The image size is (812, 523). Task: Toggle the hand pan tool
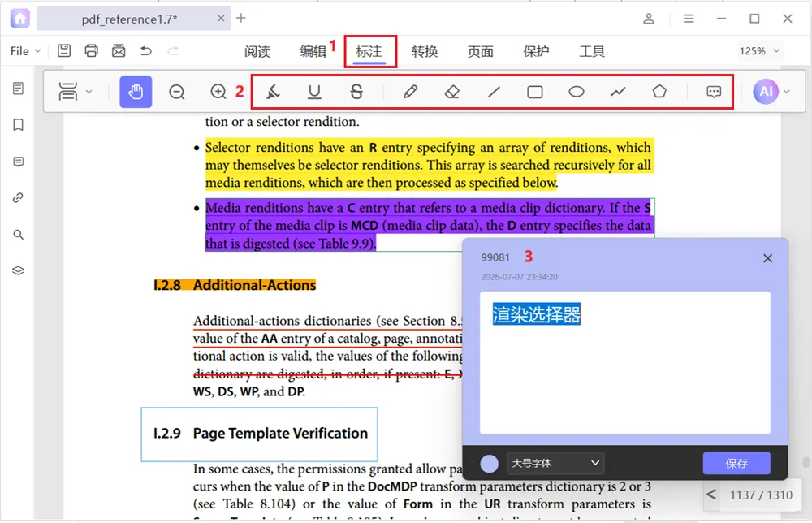coord(136,92)
